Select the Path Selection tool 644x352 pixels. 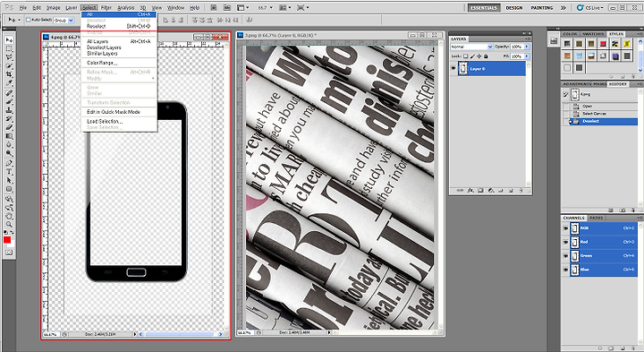point(9,181)
